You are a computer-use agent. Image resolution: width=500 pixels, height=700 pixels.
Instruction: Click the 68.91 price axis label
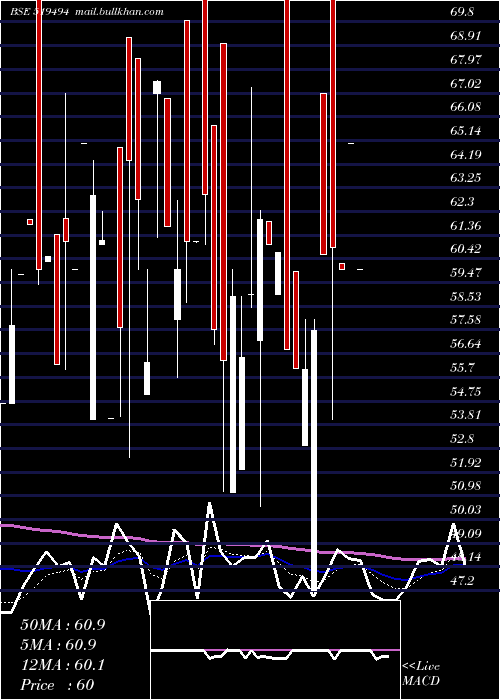click(466, 36)
